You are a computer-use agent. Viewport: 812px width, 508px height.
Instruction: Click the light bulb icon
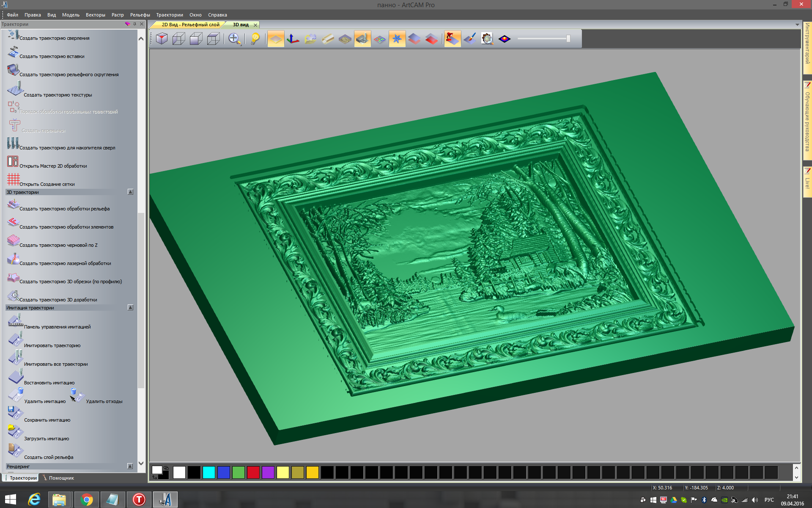(x=255, y=39)
